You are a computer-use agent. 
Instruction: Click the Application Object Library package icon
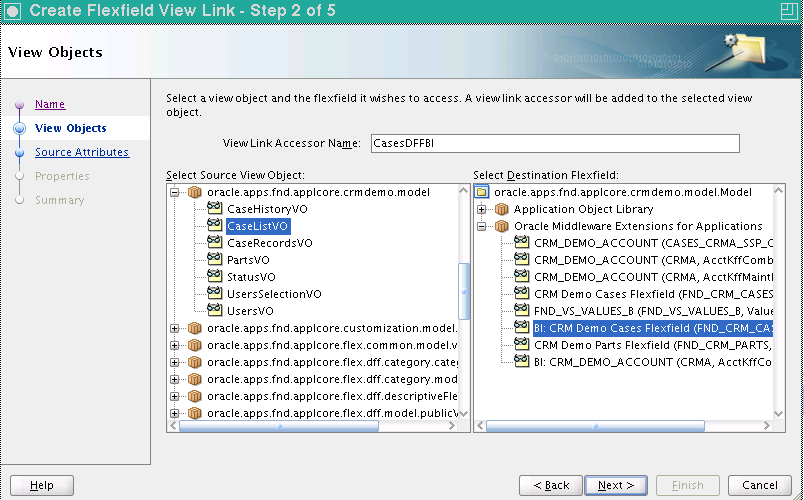501,209
